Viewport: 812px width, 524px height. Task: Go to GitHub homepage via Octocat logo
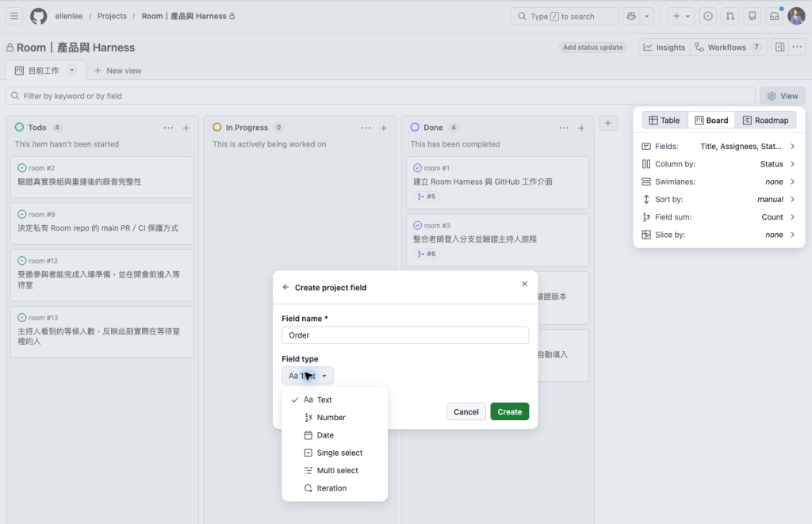point(38,16)
